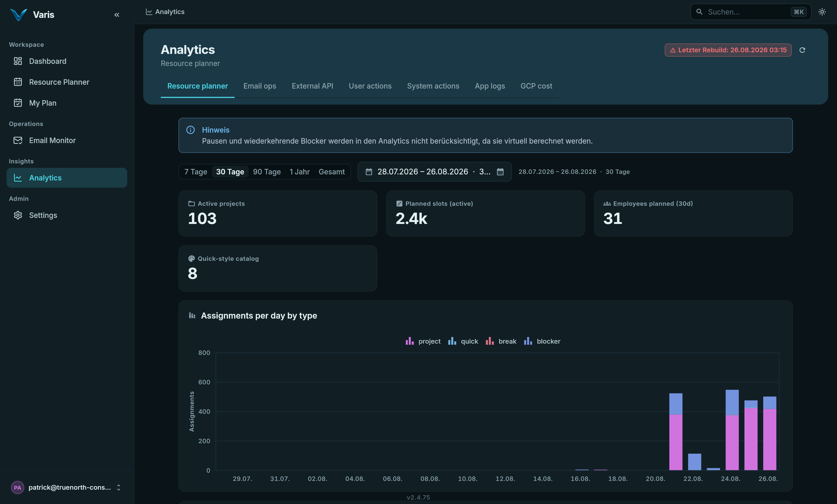The height and width of the screenshot is (504, 837).
Task: Click the sidebar Analytics chart icon
Action: coord(18,177)
